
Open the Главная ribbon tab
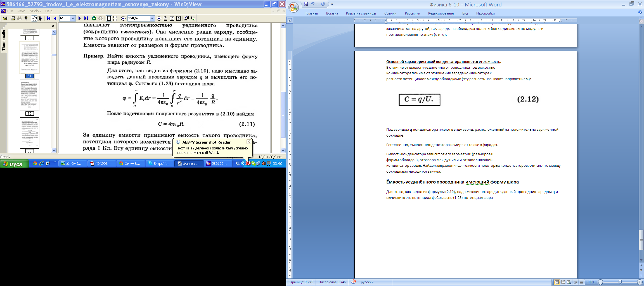tap(311, 13)
